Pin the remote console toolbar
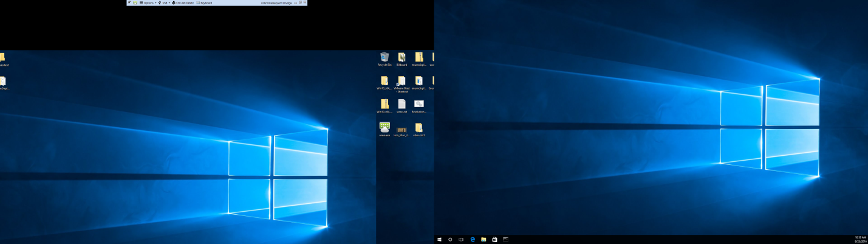 click(x=129, y=2)
